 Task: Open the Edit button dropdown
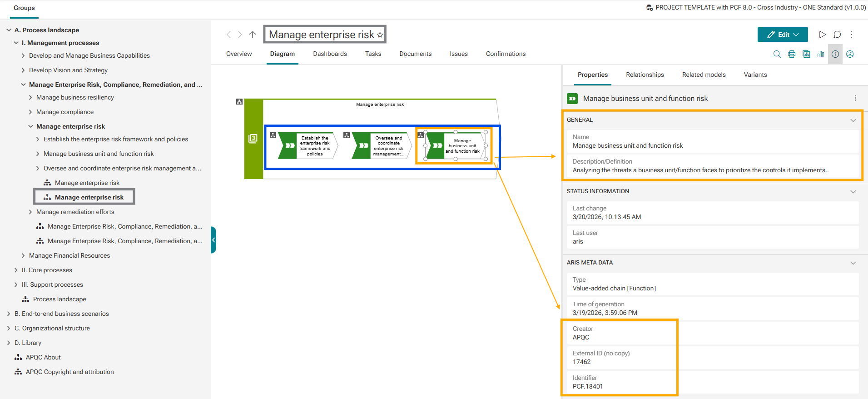(796, 35)
